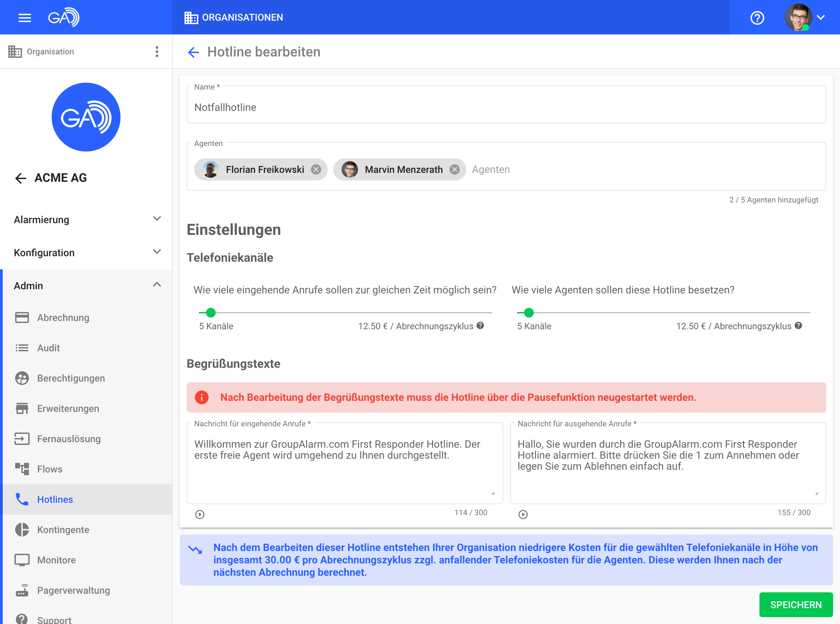Play the outgoing call greeting preview
840x624 pixels.
pos(523,514)
